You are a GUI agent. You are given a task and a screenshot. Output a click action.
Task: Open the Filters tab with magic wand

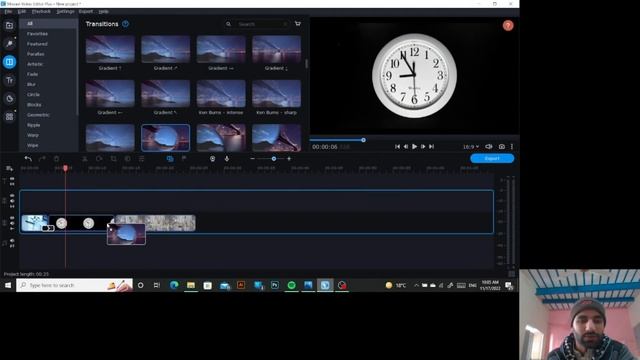(x=9, y=44)
